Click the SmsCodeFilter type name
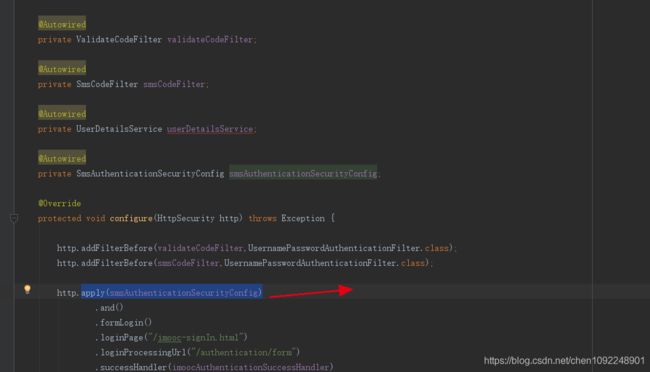650x372 pixels. (x=107, y=84)
